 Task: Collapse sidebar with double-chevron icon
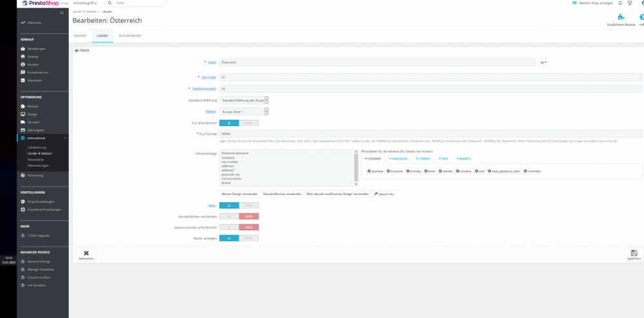[x=62, y=13]
